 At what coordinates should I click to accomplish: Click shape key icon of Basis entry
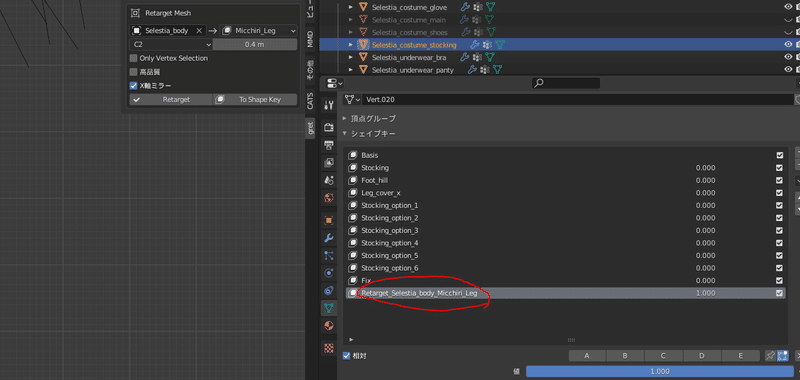pos(353,155)
